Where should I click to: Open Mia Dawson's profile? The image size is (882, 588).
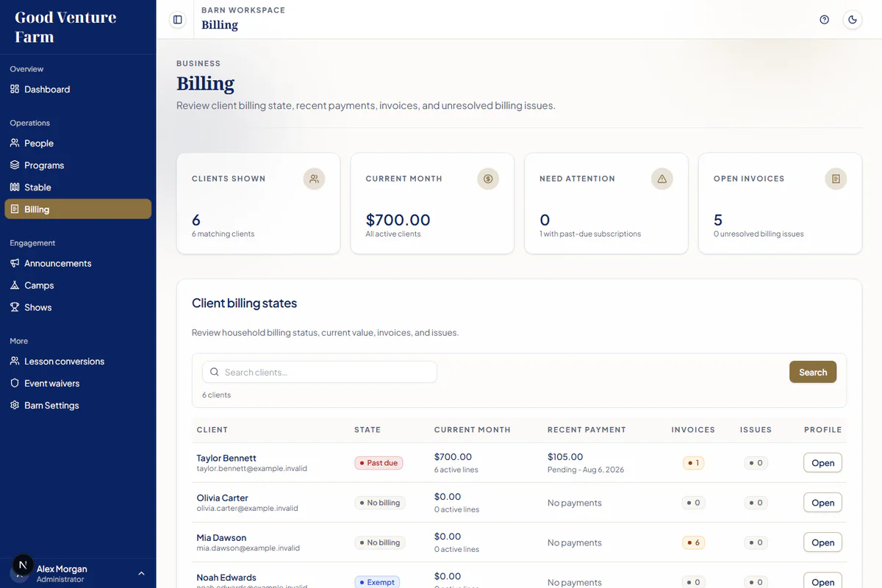click(x=822, y=542)
